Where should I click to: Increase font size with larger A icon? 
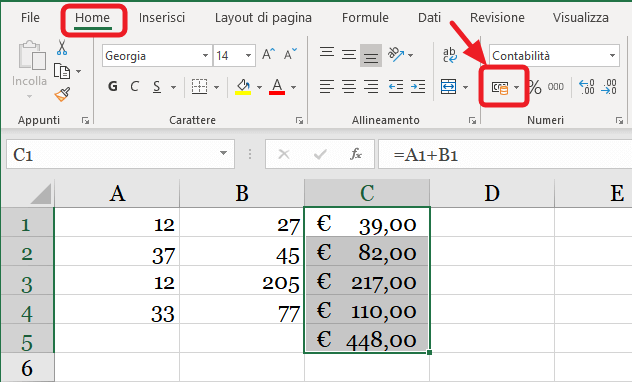coord(268,54)
